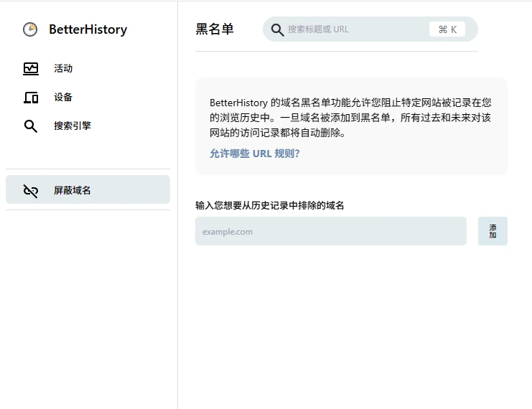Click the ⌘ K shortcut badge
532x409 pixels.
pyautogui.click(x=447, y=29)
